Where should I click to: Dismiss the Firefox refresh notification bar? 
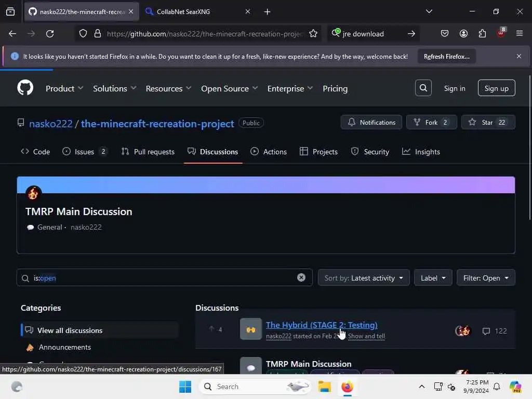pos(519,56)
